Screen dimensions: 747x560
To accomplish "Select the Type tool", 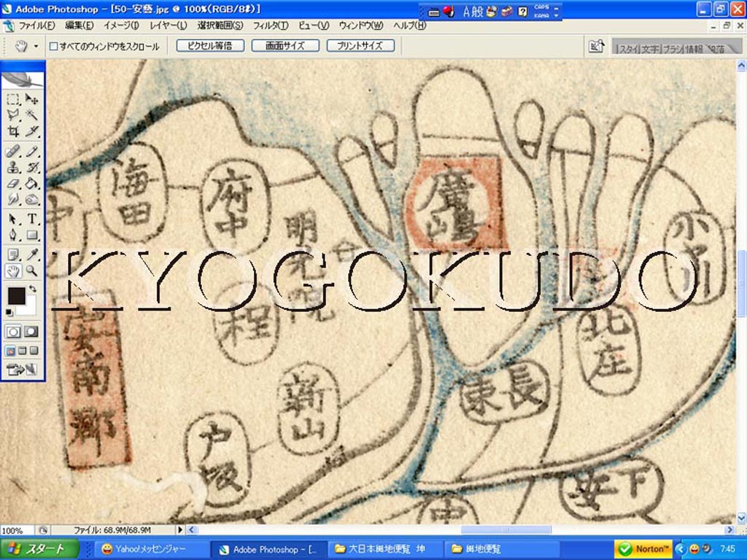I will pos(31,219).
